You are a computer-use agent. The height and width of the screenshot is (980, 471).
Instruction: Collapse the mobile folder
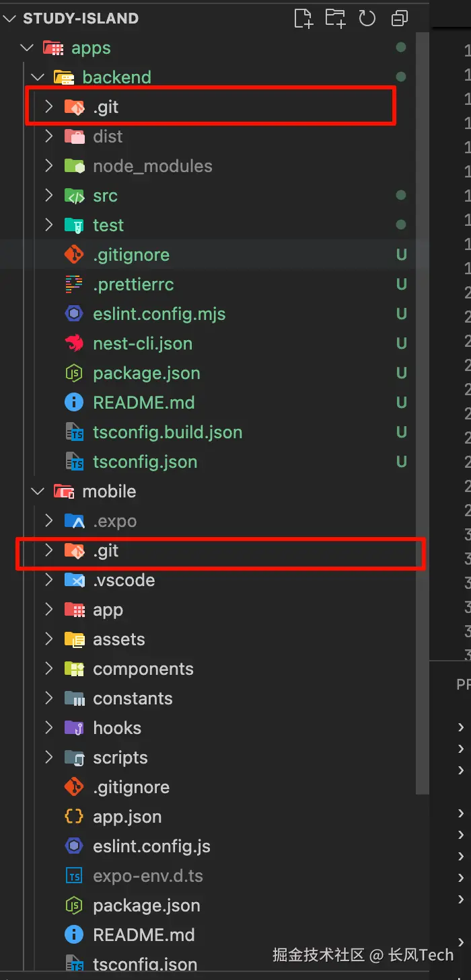pos(38,491)
